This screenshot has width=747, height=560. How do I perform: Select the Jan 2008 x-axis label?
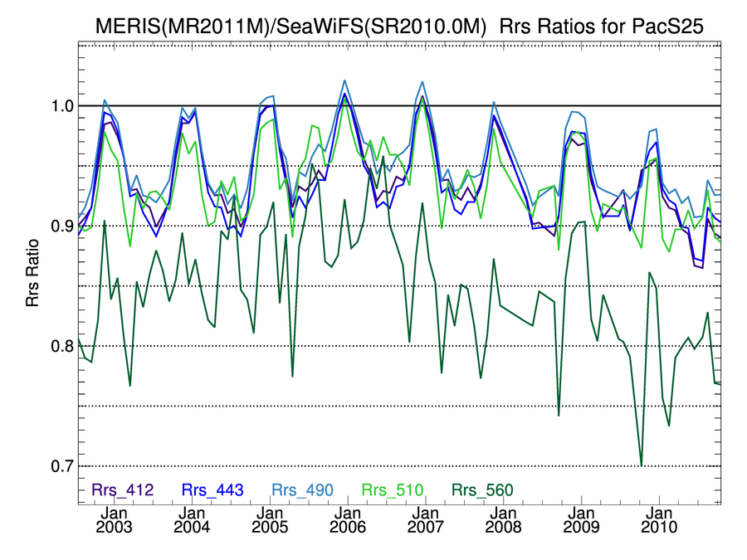tap(504, 520)
